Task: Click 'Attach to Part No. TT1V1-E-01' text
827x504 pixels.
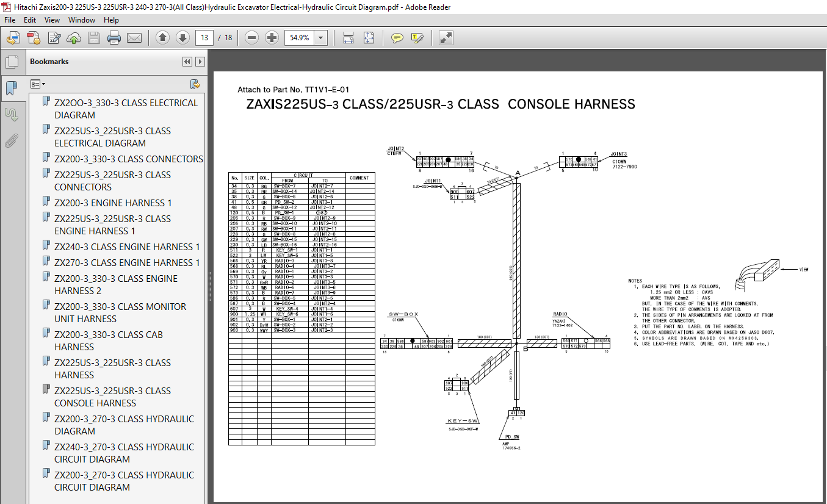Action: coord(293,90)
